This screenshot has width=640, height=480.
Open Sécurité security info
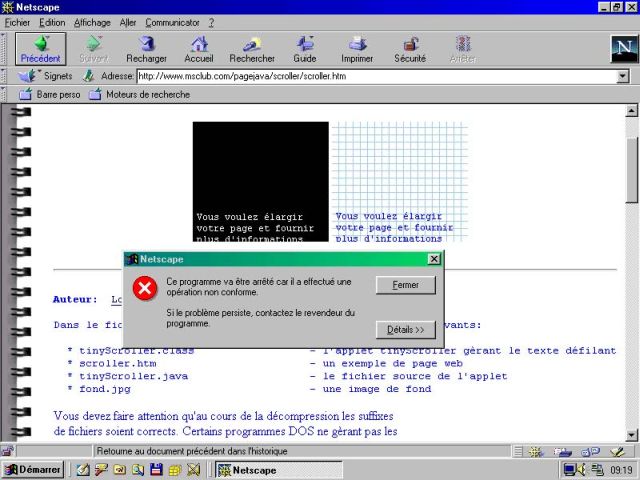(x=410, y=49)
